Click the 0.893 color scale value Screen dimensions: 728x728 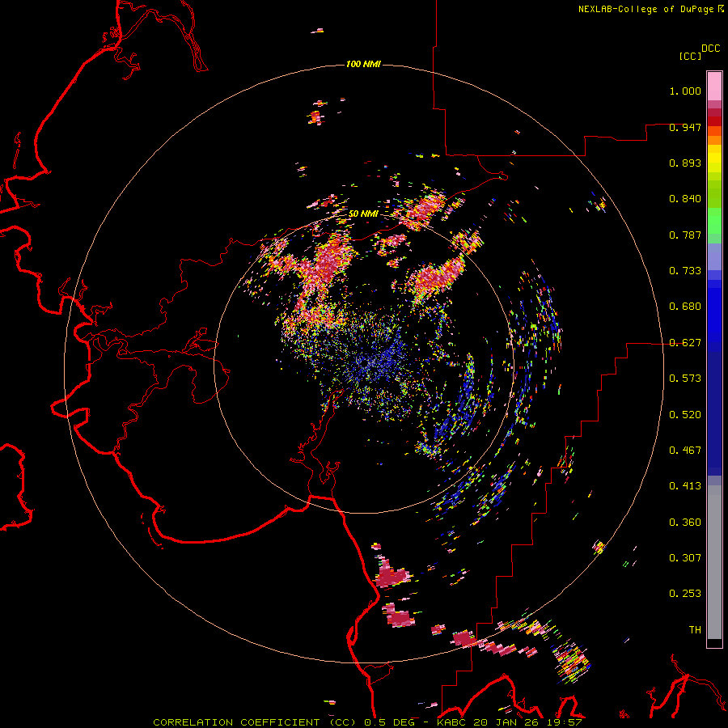[685, 163]
